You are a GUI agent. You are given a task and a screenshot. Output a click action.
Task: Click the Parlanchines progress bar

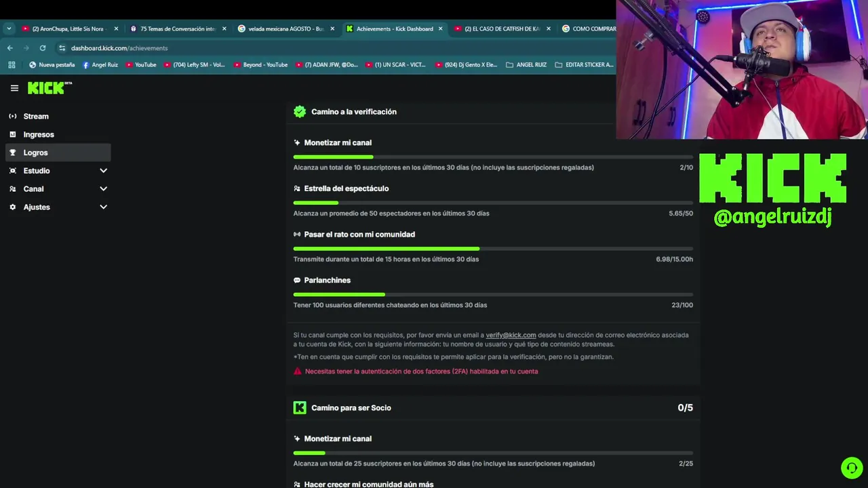coord(493,294)
